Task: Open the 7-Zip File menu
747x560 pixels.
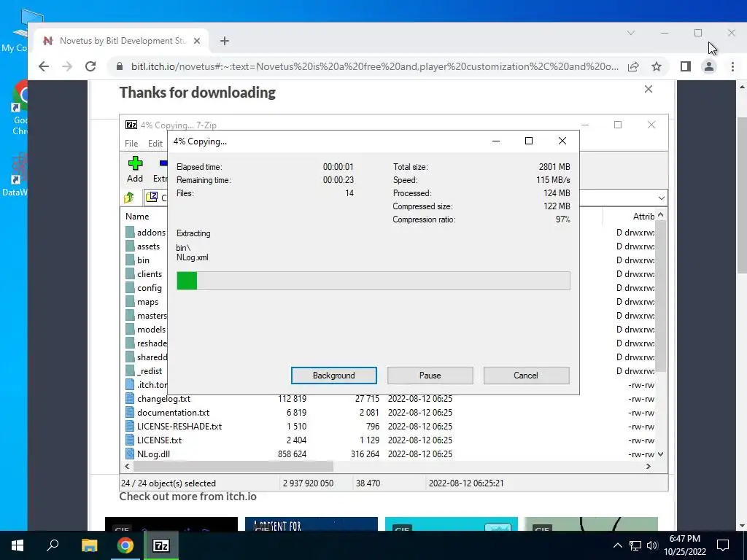Action: [131, 144]
